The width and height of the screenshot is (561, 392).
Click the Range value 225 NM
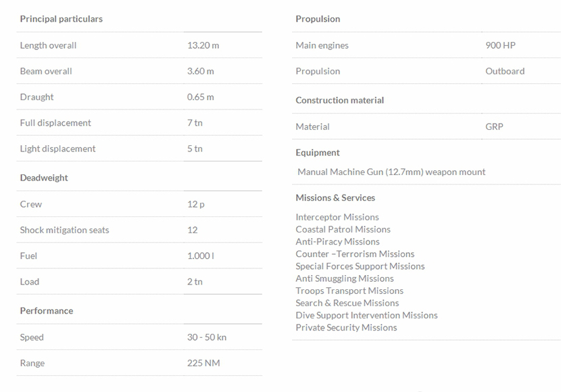(203, 363)
